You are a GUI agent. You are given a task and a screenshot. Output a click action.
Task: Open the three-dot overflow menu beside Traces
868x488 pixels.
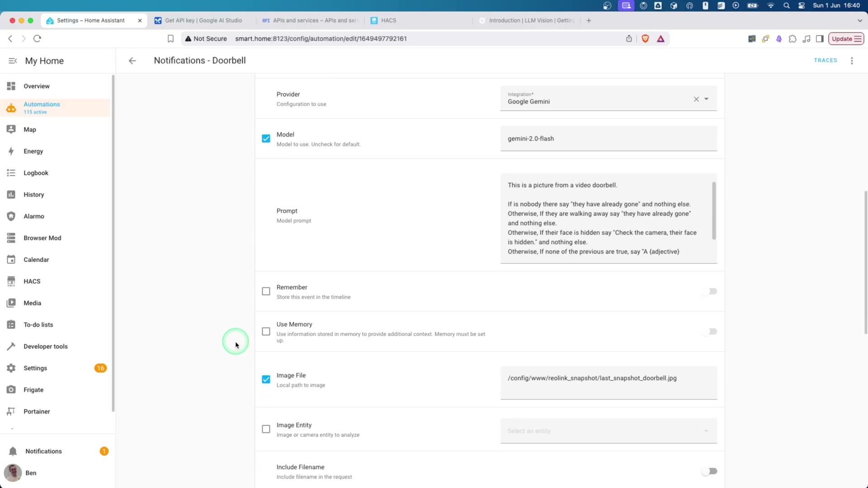tap(852, 61)
